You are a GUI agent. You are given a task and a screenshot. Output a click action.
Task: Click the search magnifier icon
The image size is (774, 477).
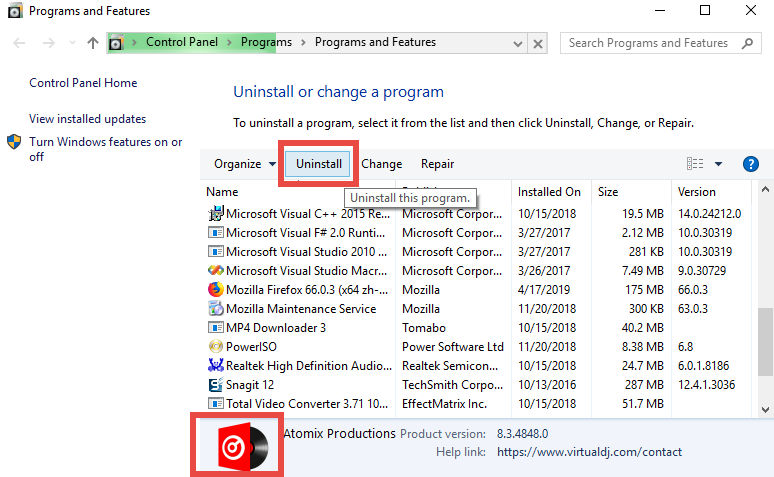pos(747,43)
